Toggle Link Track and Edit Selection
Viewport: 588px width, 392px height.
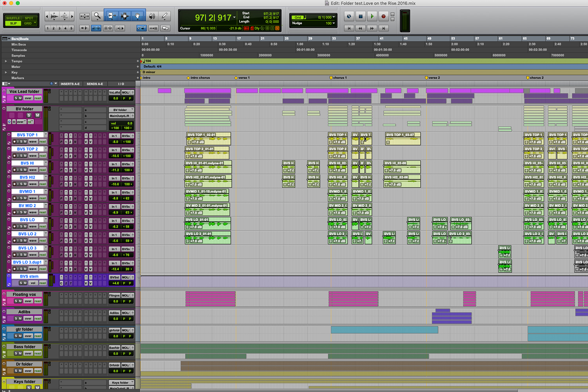(108, 28)
